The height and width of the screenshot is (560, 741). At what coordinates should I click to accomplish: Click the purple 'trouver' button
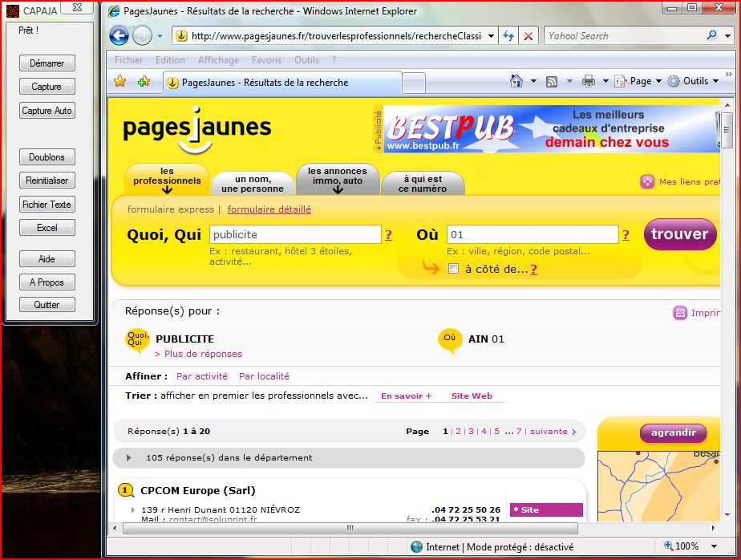680,234
